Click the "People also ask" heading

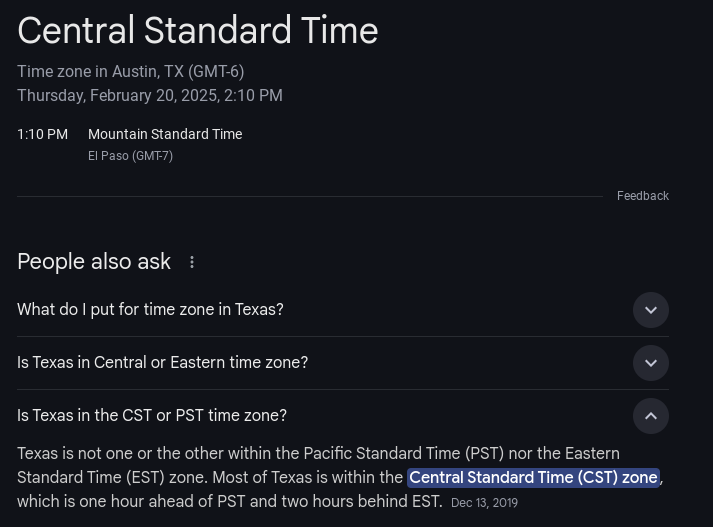[x=94, y=262]
